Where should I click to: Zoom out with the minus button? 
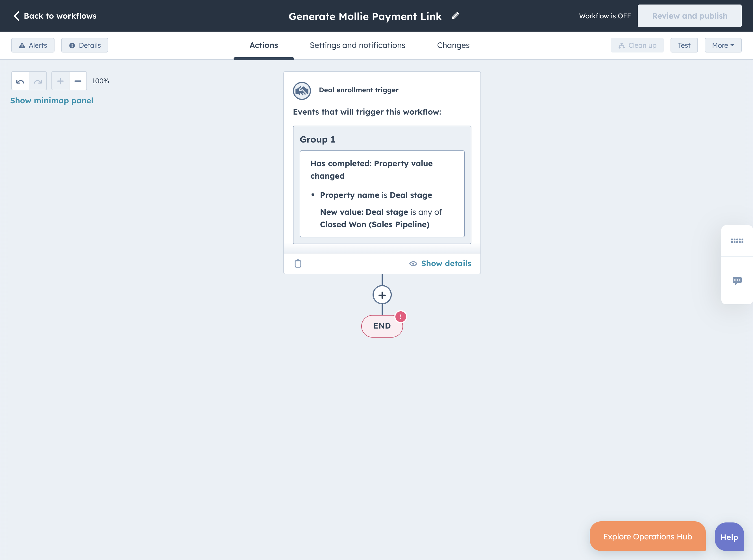coord(78,81)
